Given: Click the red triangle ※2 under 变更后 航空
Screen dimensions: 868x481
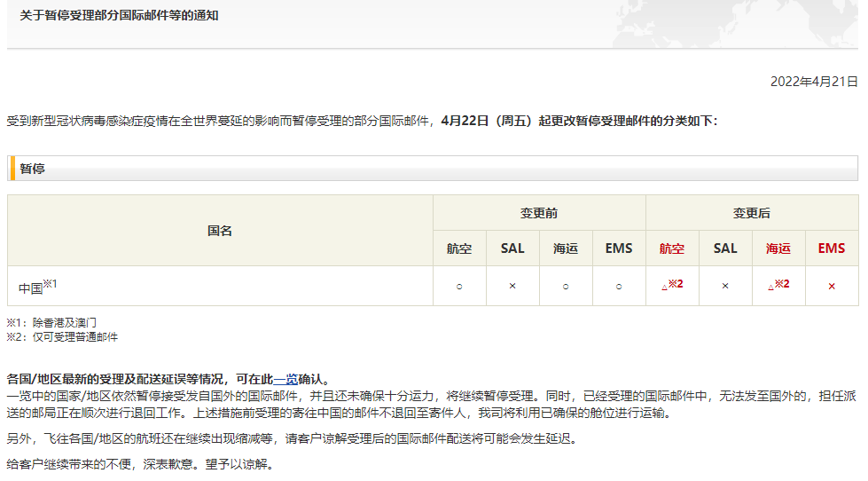Looking at the screenshot, I should (672, 285).
